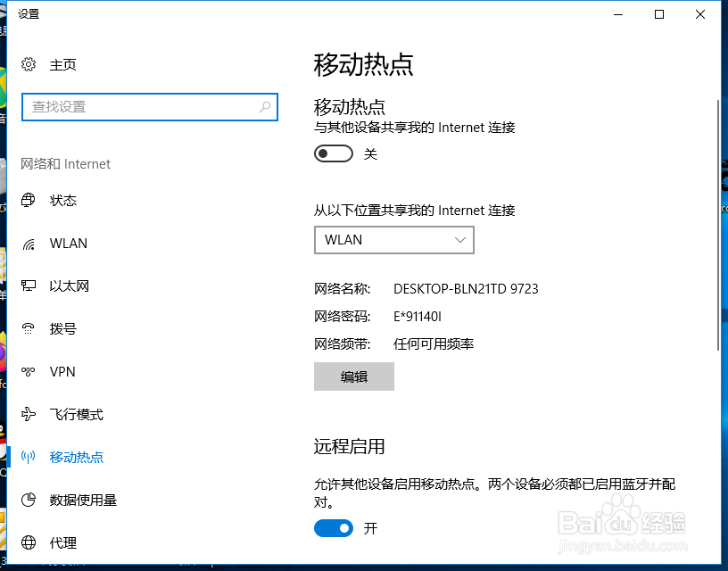Click the Status globe icon
Viewport: 728px width, 571px height.
[x=29, y=200]
